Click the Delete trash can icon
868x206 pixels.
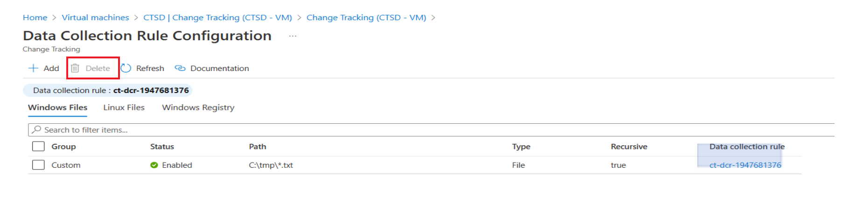point(75,68)
